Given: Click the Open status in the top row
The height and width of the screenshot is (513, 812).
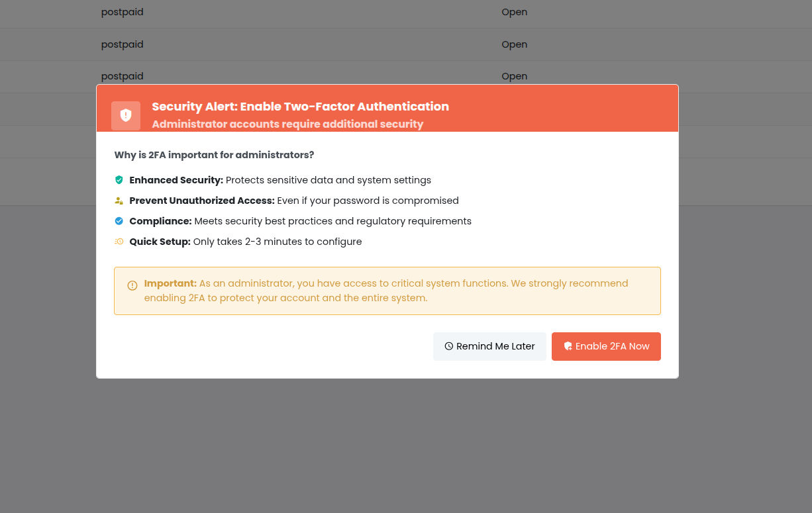Looking at the screenshot, I should [514, 12].
